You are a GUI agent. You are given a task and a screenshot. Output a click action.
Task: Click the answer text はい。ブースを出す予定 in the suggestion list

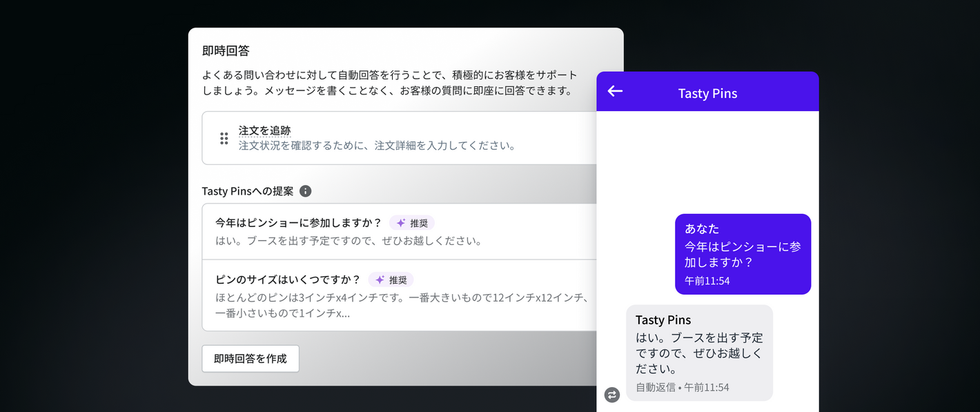349,241
